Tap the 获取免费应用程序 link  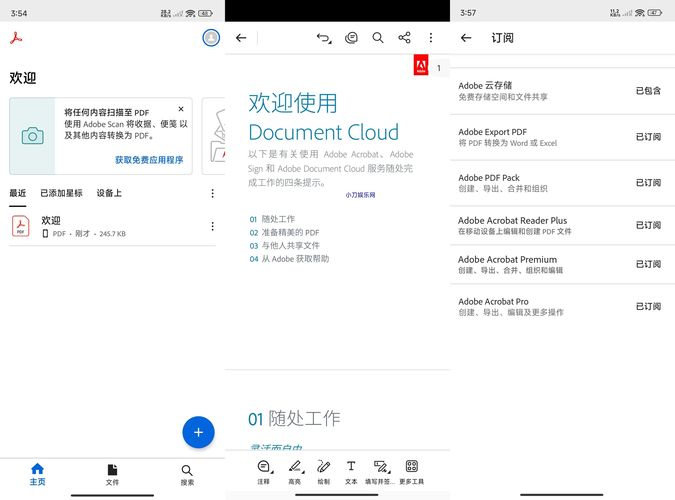tap(148, 160)
